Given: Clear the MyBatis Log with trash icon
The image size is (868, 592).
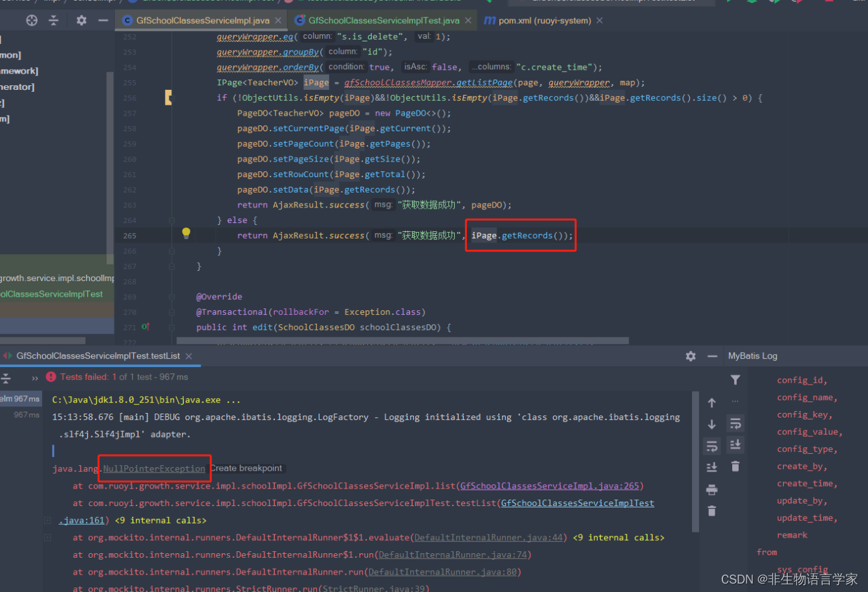Looking at the screenshot, I should pos(735,466).
